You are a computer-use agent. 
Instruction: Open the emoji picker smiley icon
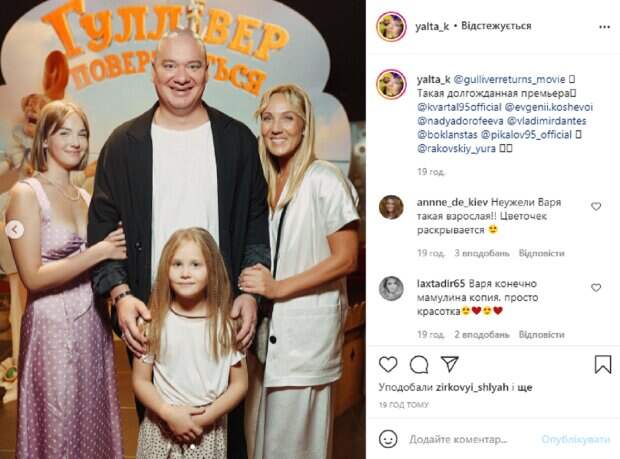(x=388, y=439)
